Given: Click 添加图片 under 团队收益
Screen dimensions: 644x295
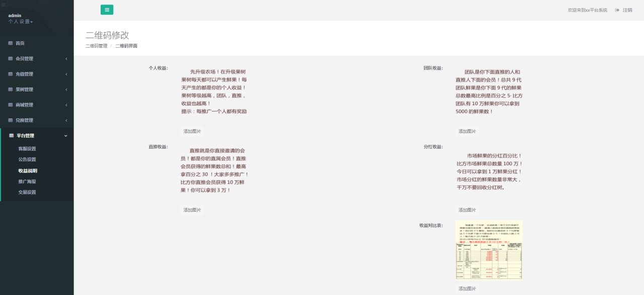Looking at the screenshot, I should (x=467, y=131).
